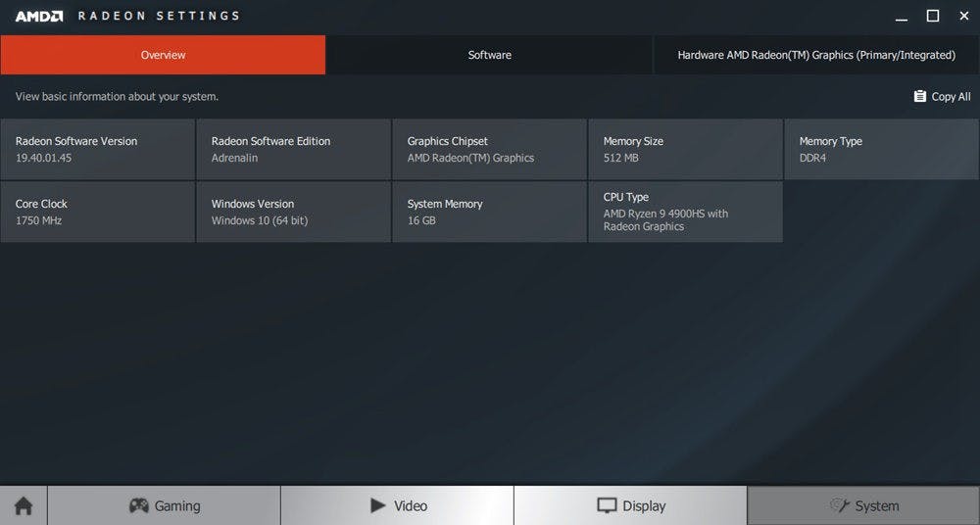Select the System Memory tile

point(489,212)
